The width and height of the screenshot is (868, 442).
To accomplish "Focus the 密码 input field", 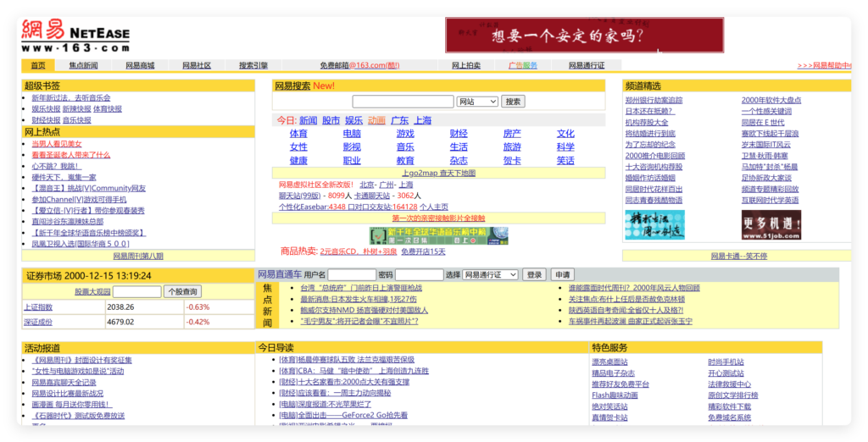I will pyautogui.click(x=419, y=275).
